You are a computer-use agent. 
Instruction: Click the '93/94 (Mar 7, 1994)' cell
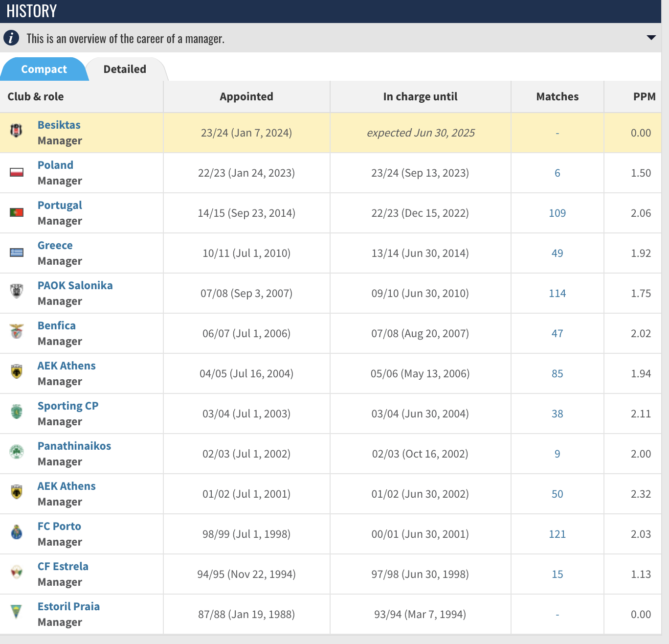pos(420,614)
